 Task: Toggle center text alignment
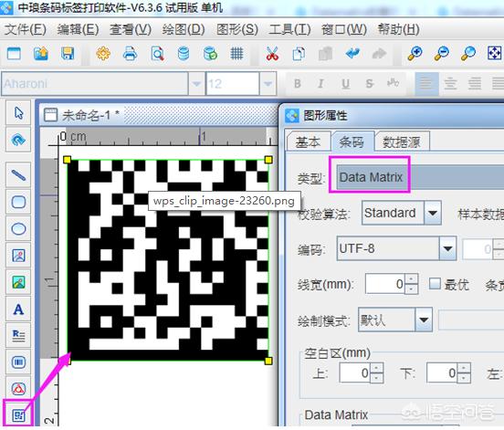pos(450,84)
